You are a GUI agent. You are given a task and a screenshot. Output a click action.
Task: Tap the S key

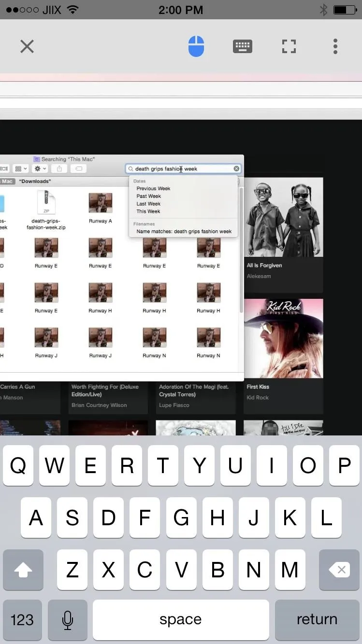72,518
